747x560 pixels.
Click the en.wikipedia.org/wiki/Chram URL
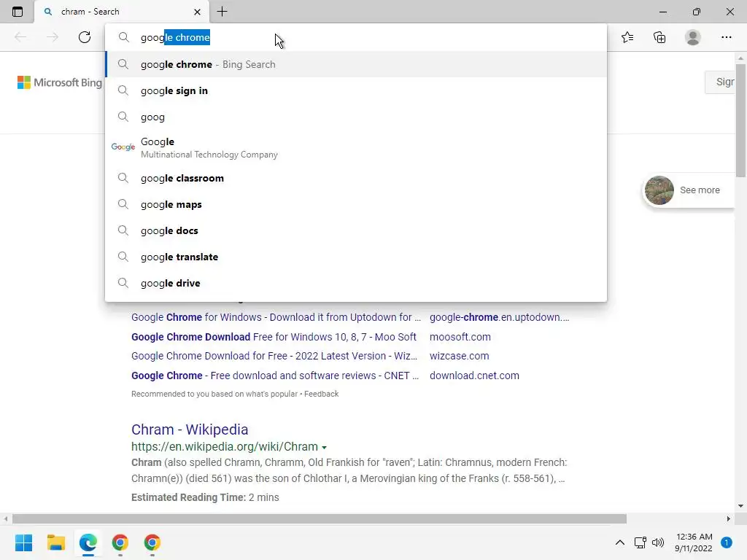click(225, 447)
